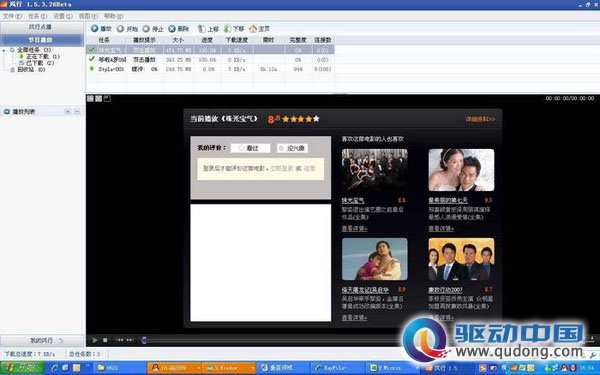Select the highlighted first task row

click(x=210, y=50)
